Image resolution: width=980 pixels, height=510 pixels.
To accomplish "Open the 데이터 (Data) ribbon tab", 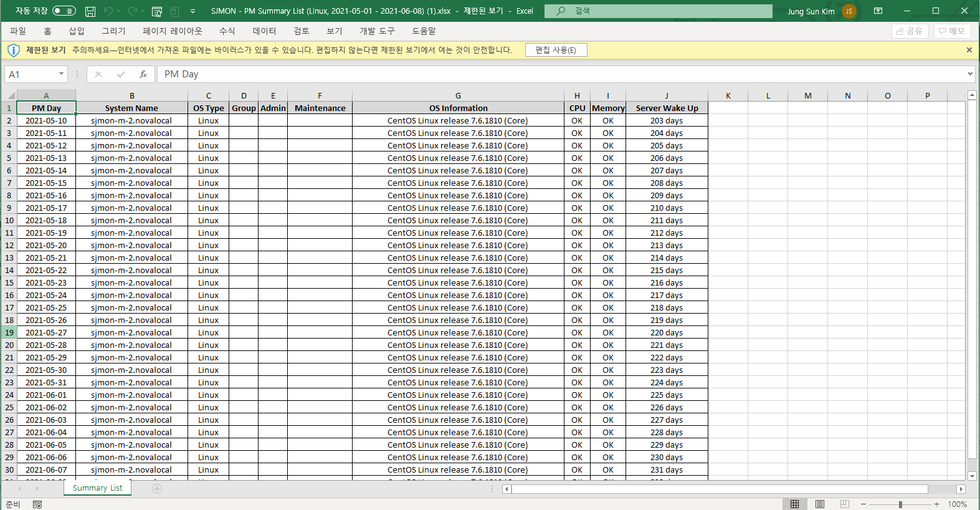I will tap(264, 31).
